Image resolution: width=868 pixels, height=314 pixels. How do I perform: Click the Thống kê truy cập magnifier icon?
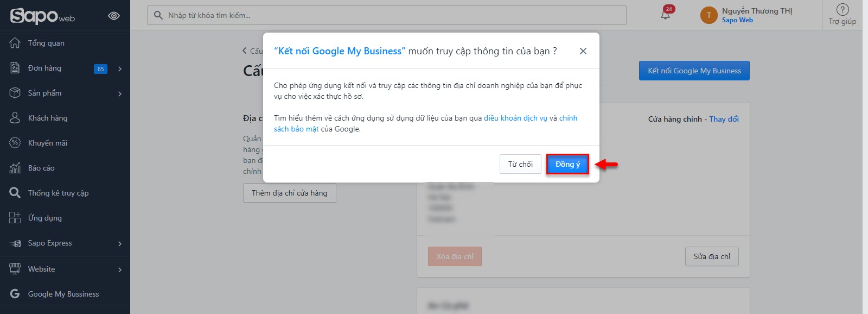pos(15,193)
